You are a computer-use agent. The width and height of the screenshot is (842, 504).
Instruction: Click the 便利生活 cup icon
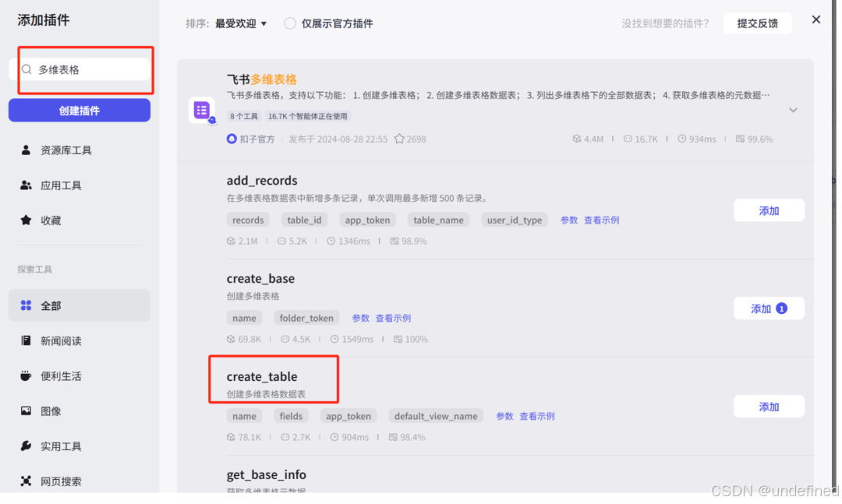[26, 375]
